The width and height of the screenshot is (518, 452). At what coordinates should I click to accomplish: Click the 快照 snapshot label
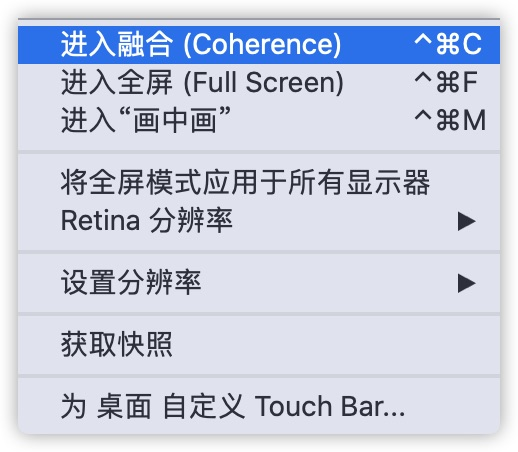145,344
